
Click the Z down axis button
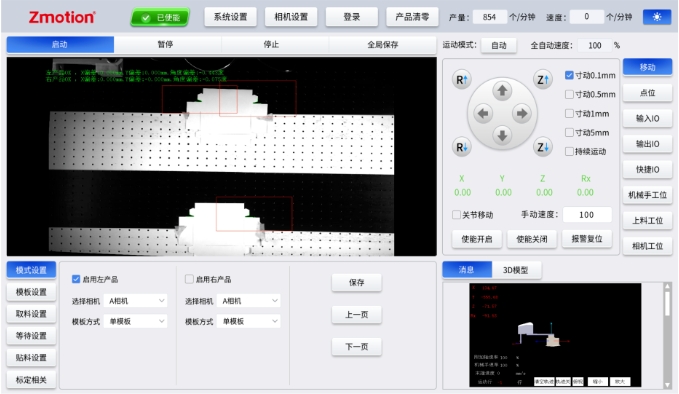[x=543, y=147]
